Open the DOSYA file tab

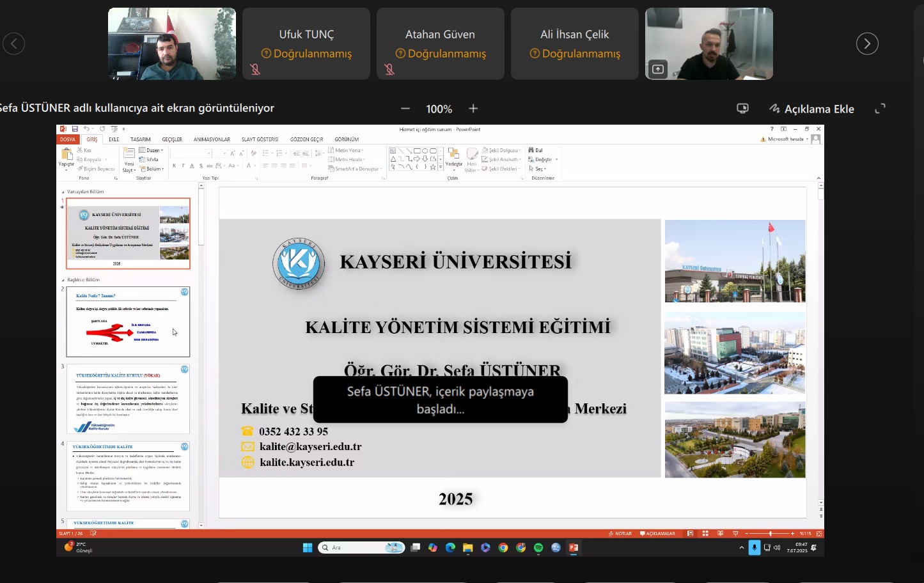pyautogui.click(x=68, y=139)
